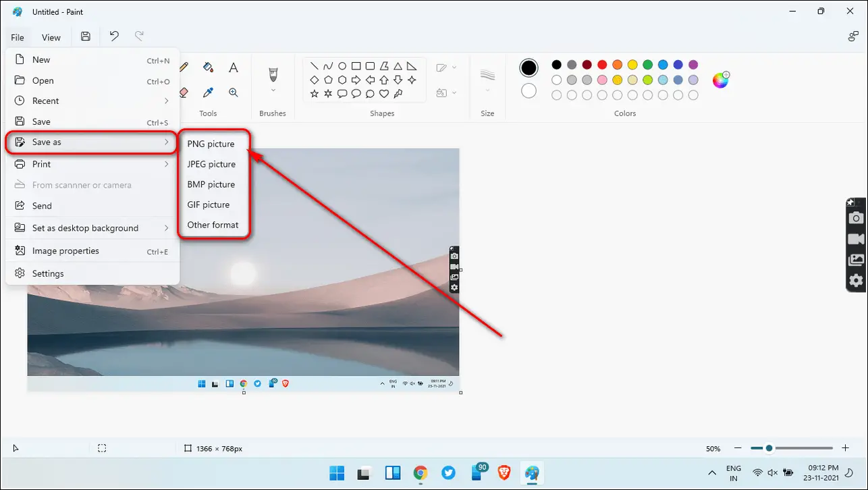This screenshot has width=868, height=490.
Task: Open Brave browser from the taskbar
Action: [x=504, y=472]
